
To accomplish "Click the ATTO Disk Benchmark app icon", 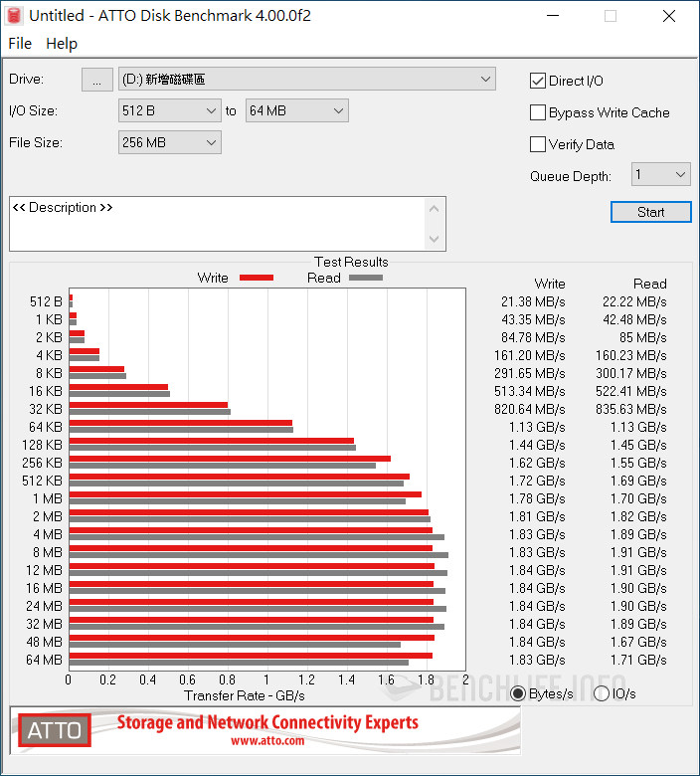I will [14, 15].
